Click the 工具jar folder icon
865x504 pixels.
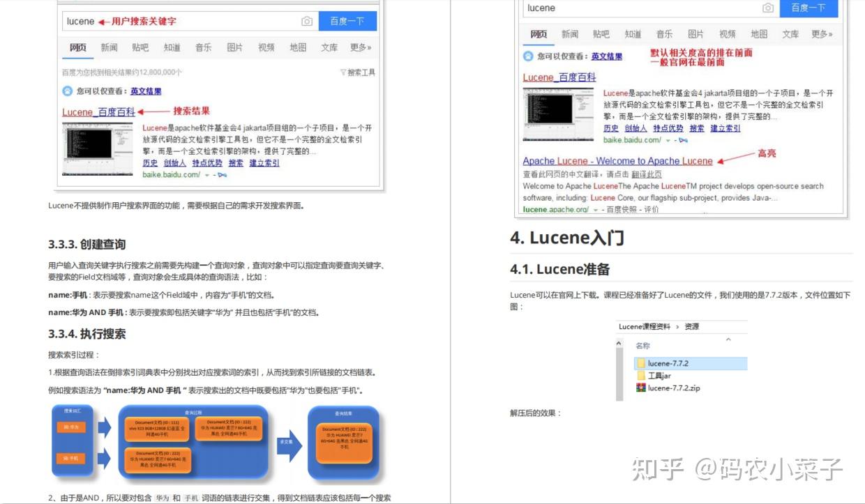coord(642,376)
